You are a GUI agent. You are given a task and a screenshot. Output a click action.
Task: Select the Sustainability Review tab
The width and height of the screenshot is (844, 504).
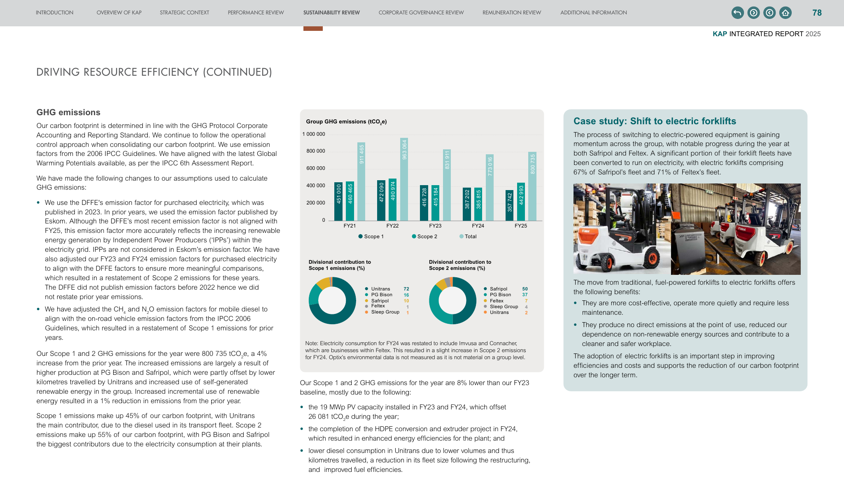[x=331, y=13]
